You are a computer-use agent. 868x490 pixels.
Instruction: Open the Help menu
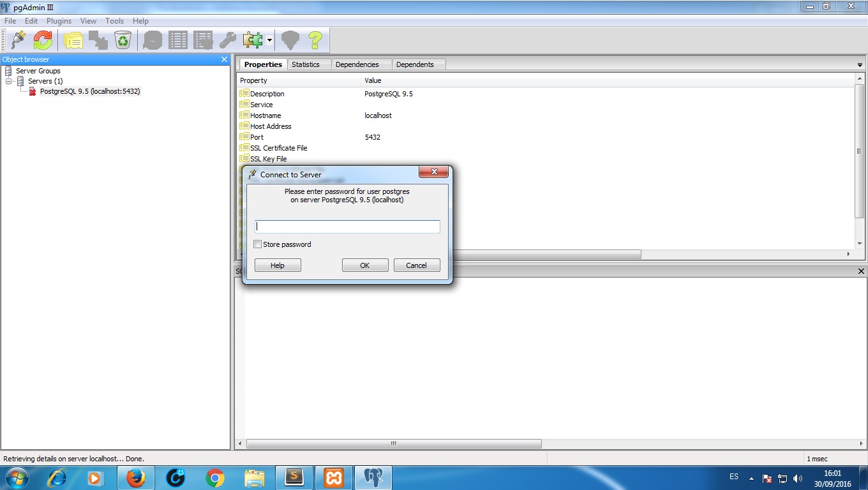(140, 21)
